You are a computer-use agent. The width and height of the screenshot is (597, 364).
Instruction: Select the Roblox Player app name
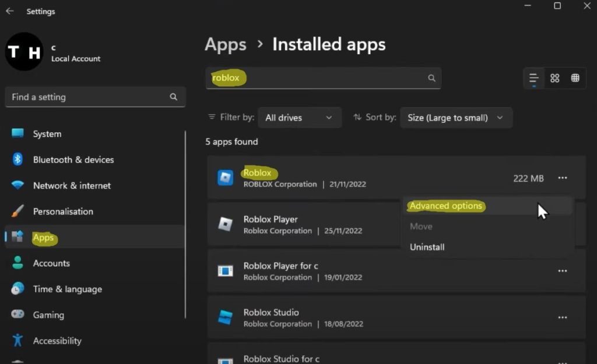pos(271,220)
